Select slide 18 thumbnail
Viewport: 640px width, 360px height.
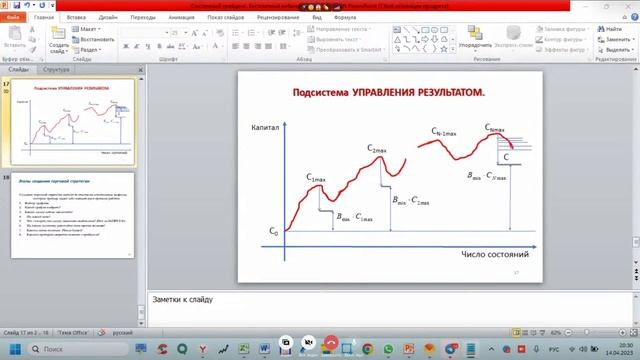pos(72,215)
